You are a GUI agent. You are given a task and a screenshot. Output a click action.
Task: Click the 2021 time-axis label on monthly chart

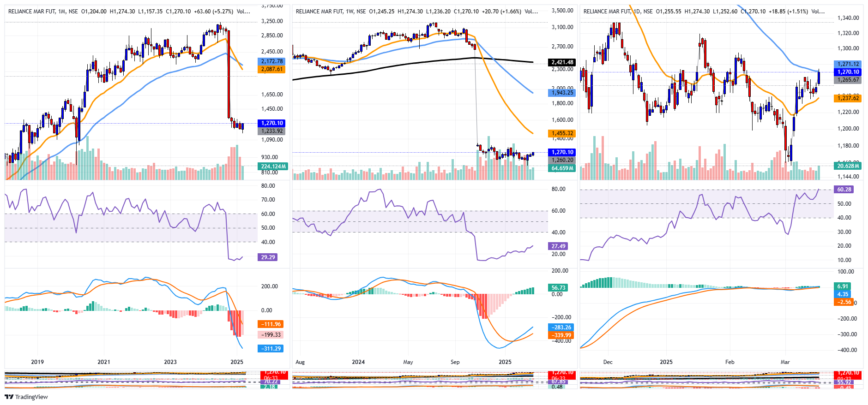(104, 362)
